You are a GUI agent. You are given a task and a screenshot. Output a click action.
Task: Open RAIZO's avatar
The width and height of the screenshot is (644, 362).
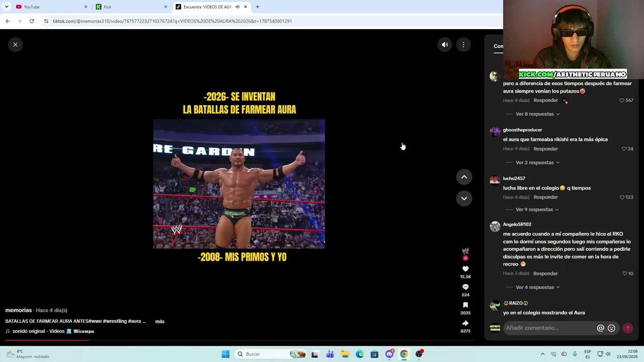point(495,305)
